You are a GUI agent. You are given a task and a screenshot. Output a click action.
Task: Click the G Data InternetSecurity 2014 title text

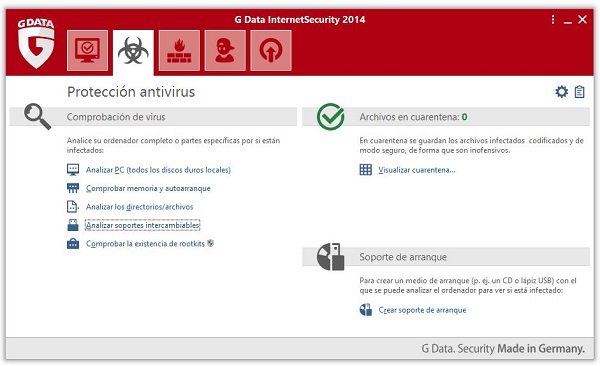point(300,20)
